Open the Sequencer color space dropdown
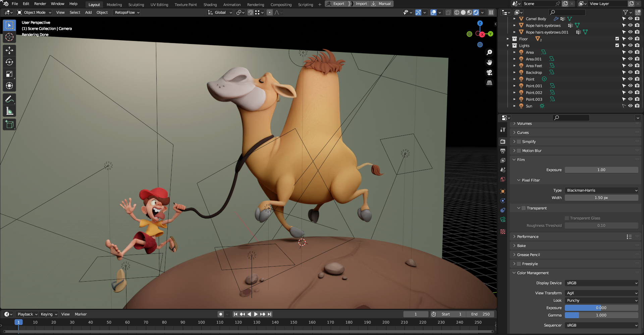The width and height of the screenshot is (644, 335). [601, 325]
